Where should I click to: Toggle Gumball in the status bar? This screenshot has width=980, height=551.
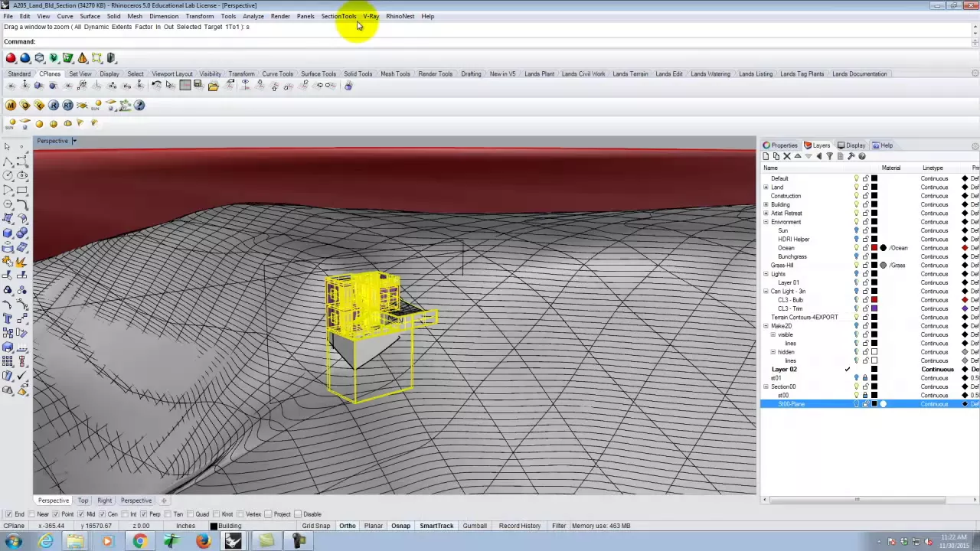tap(475, 526)
